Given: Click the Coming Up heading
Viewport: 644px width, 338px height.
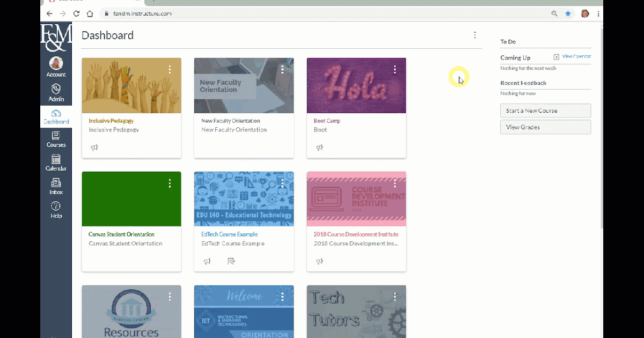Looking at the screenshot, I should [515, 57].
